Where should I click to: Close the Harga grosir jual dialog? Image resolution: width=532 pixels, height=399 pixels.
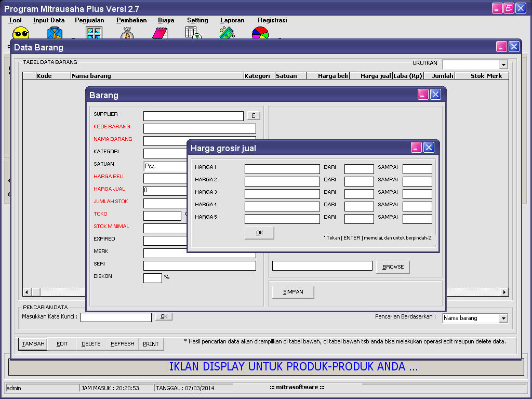coord(429,148)
